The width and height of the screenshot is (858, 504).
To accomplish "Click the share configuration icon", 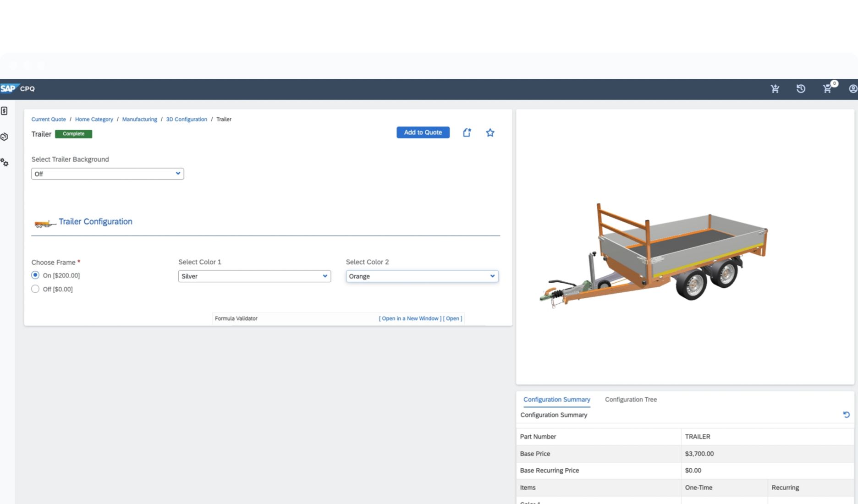I will click(x=467, y=132).
